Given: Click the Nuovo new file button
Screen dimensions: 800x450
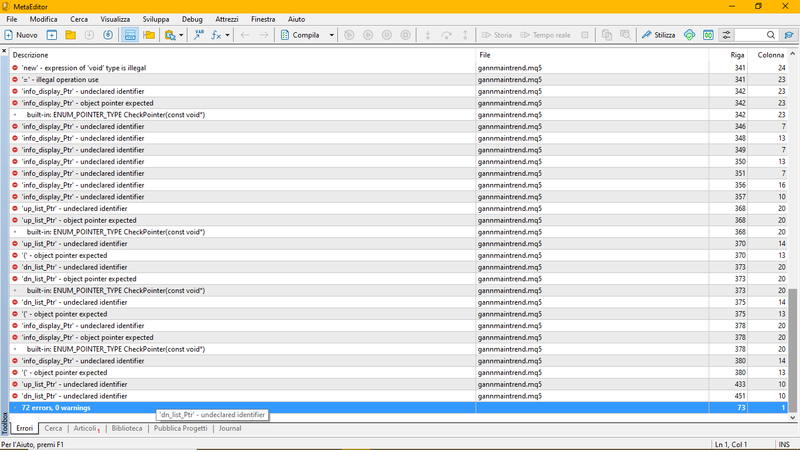Looking at the screenshot, I should 21,35.
